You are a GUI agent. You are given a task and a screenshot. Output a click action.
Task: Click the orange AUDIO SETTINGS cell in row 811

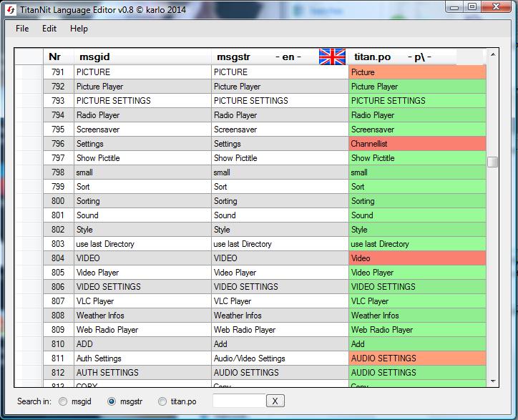click(417, 358)
